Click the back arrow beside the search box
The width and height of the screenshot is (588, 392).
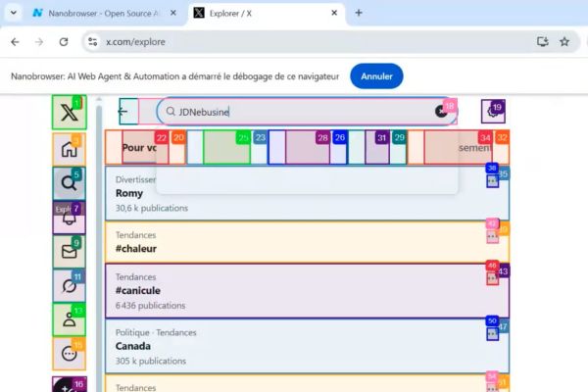(x=123, y=112)
